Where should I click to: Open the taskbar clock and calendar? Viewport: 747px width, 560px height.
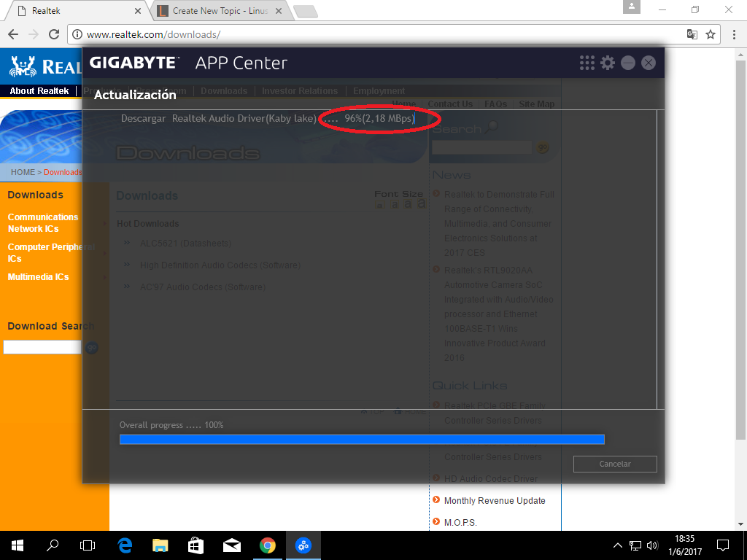(684, 545)
